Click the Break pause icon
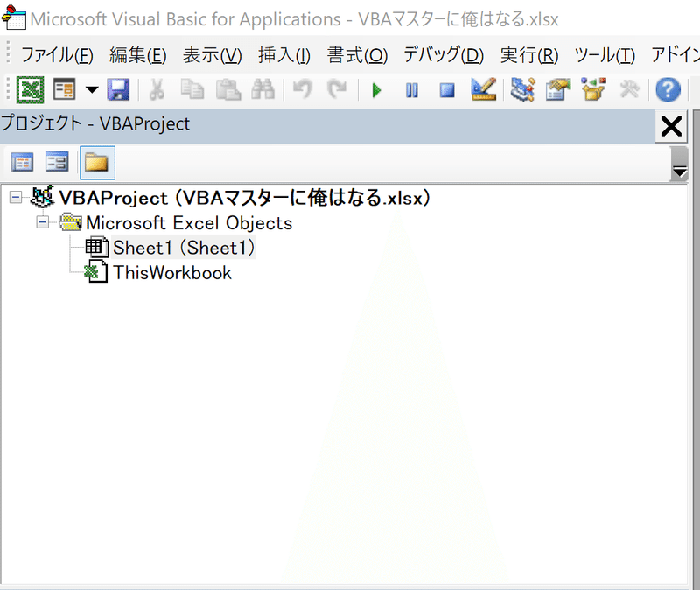The image size is (700, 590). click(411, 91)
